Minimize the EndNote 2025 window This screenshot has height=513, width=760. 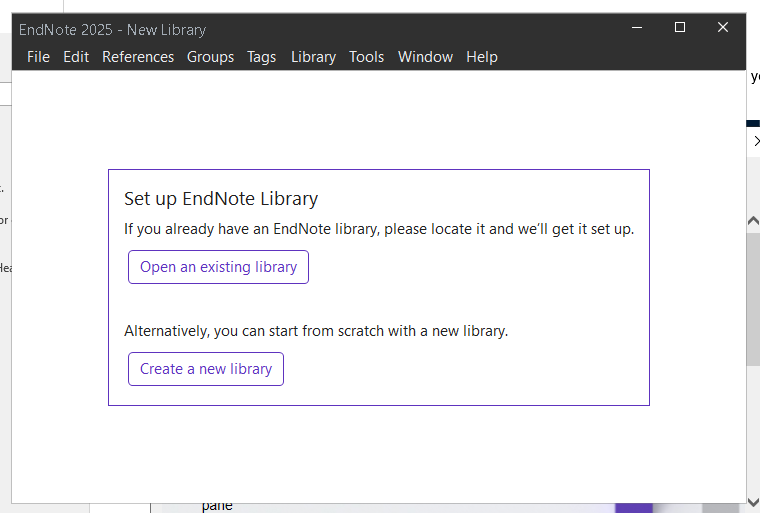(x=636, y=28)
